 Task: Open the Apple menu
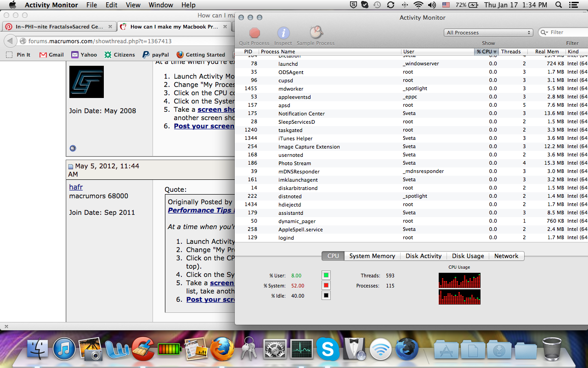[x=12, y=5]
